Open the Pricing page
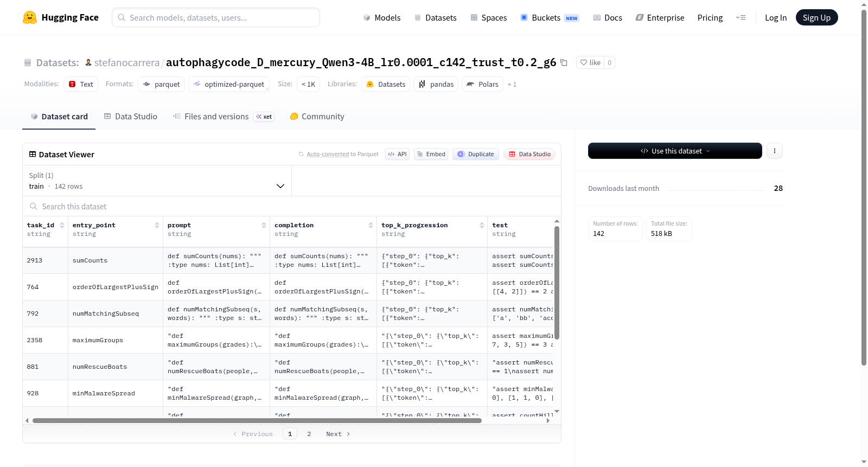 click(x=710, y=17)
